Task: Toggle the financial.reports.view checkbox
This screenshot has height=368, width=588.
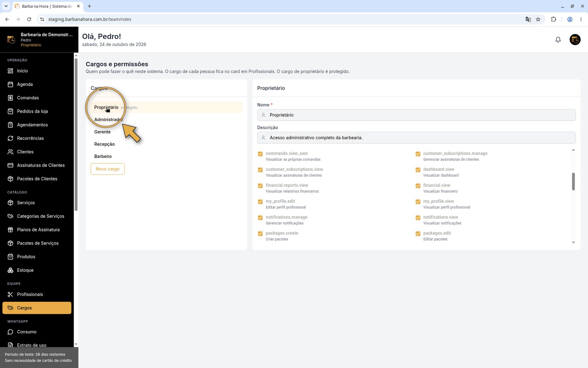Action: pos(260,185)
